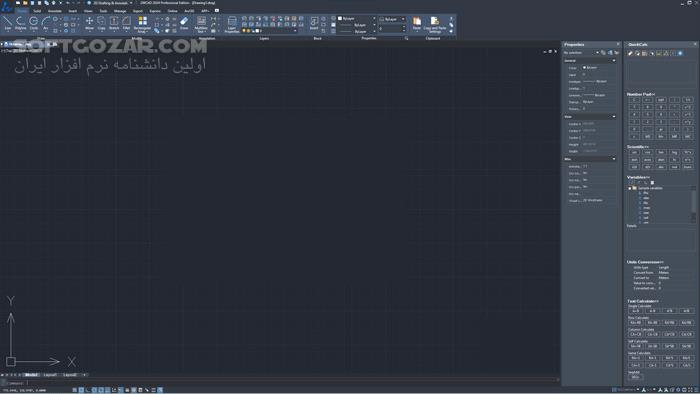Click QuickCalc Angle of Line icon
700x394 pixels.
coord(666,53)
